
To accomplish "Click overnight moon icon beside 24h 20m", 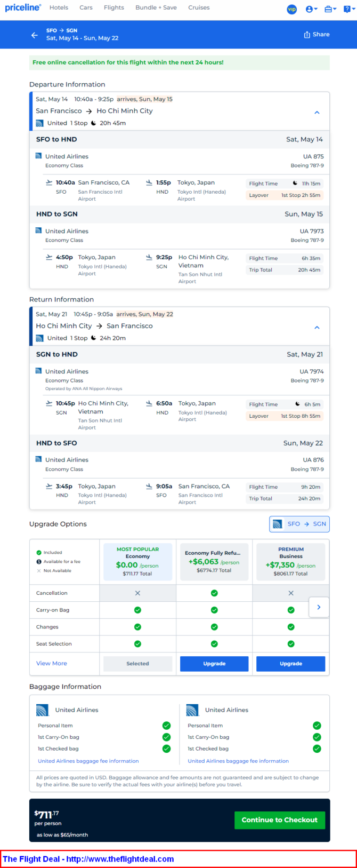I will [x=93, y=338].
